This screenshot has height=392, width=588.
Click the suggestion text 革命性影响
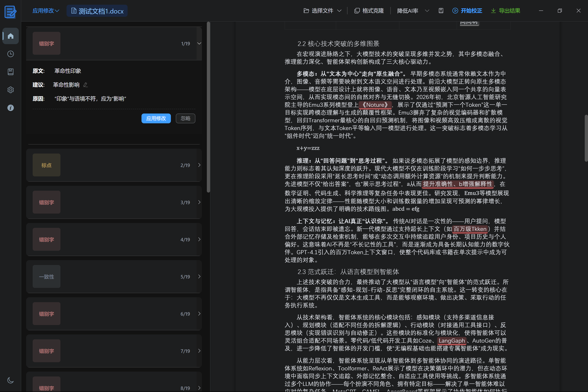pos(66,85)
